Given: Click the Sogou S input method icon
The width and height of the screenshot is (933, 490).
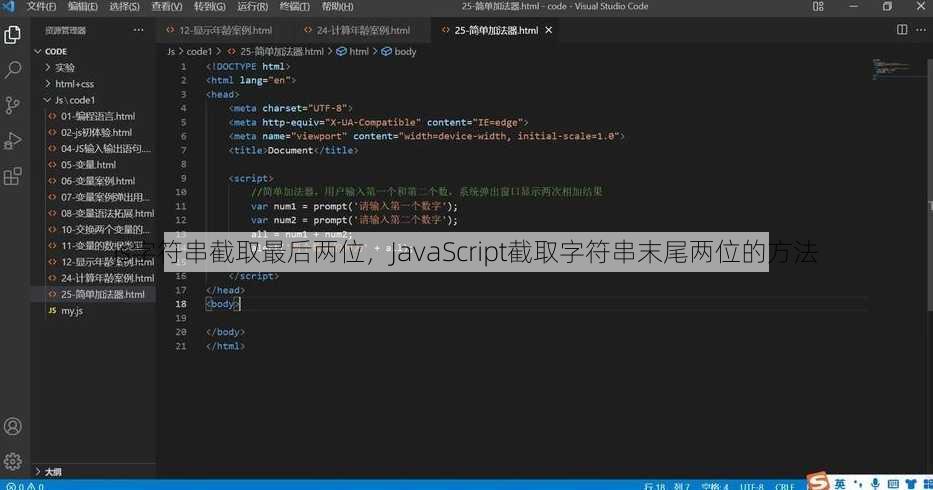Looking at the screenshot, I should 818,481.
